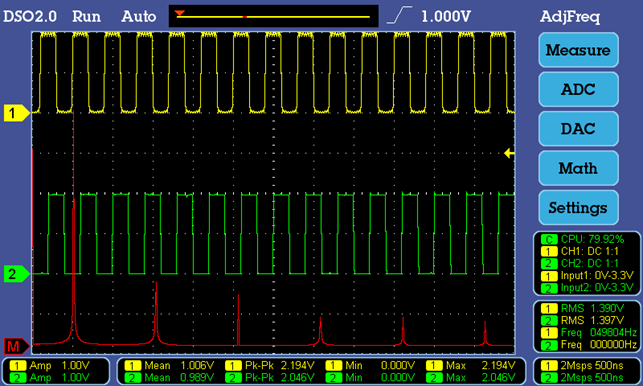Click channel 2 Max 2.046V reading
This screenshot has width=643, height=386.
[x=471, y=377]
